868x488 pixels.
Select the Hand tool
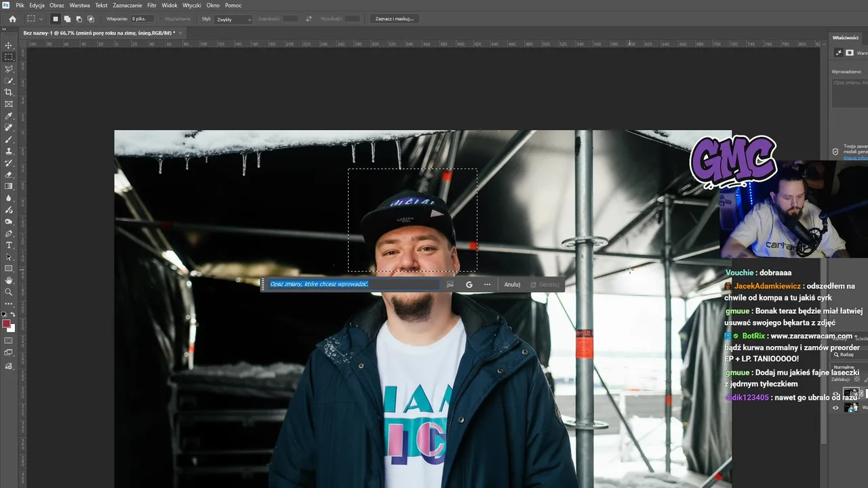(9, 280)
